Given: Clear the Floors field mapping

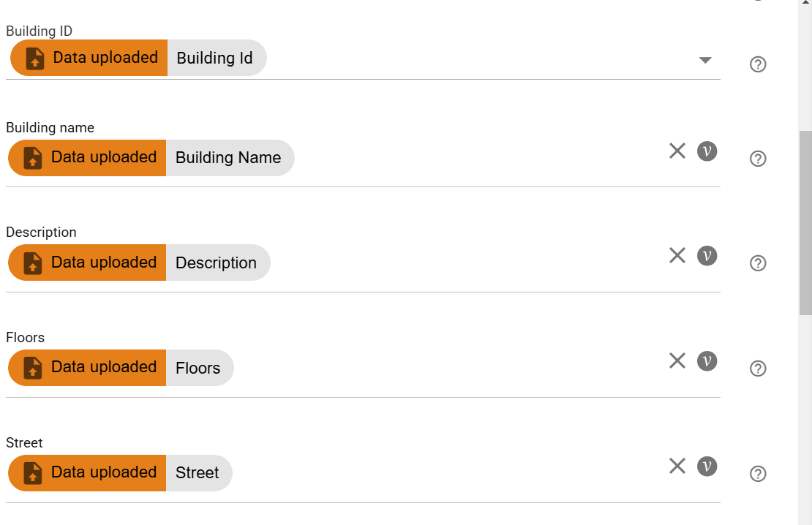Looking at the screenshot, I should (677, 361).
